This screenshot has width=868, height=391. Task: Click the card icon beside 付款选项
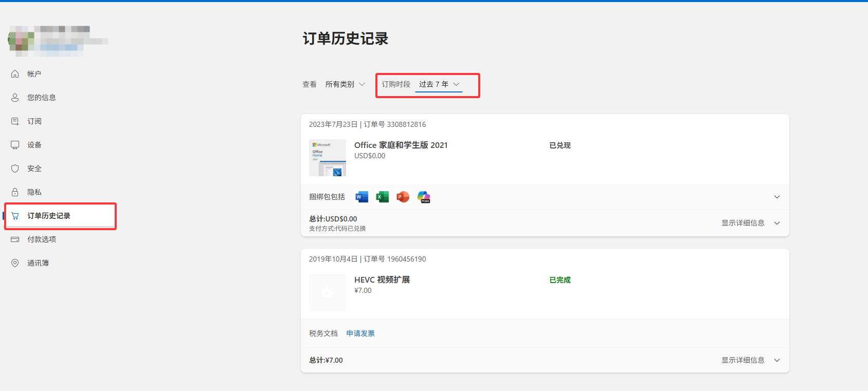[x=15, y=239]
